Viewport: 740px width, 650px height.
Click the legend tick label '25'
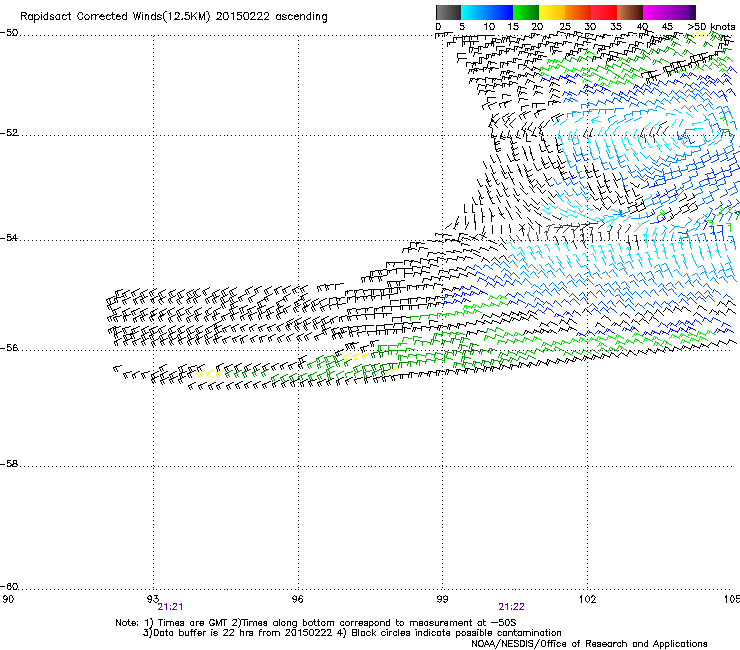point(565,26)
